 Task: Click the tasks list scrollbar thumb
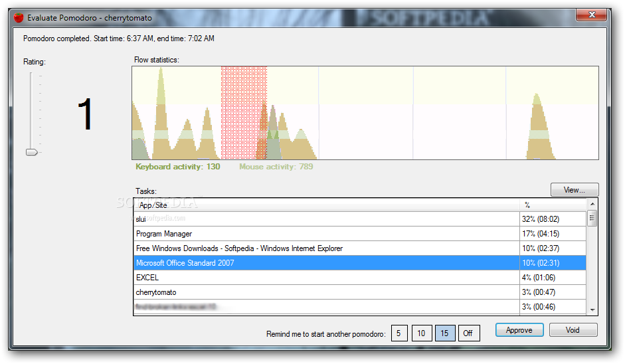(x=592, y=219)
